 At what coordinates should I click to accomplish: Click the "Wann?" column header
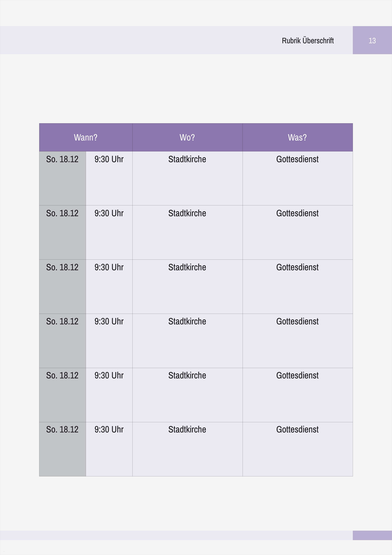point(86,138)
